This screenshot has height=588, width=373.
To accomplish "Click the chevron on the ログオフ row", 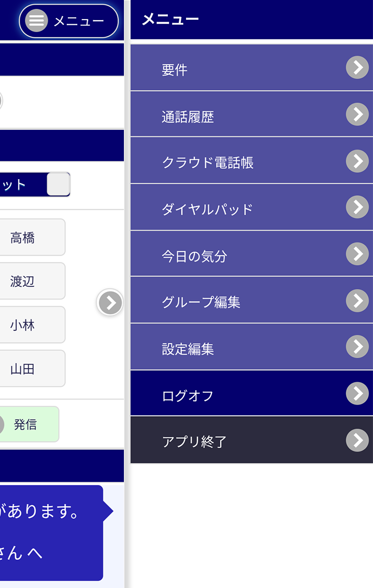I will click(x=357, y=393).
